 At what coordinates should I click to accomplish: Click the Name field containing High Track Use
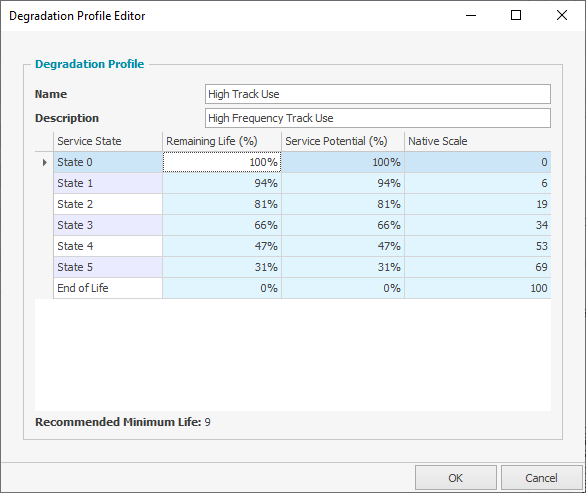[377, 94]
